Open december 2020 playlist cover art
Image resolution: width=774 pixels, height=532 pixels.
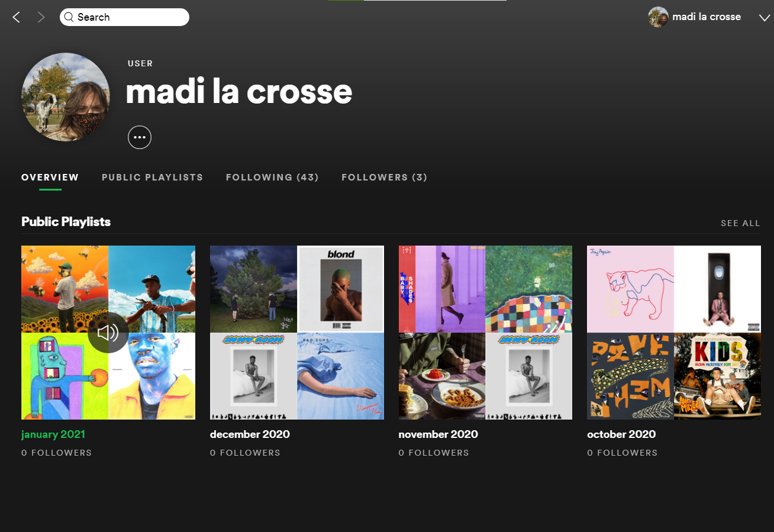297,333
